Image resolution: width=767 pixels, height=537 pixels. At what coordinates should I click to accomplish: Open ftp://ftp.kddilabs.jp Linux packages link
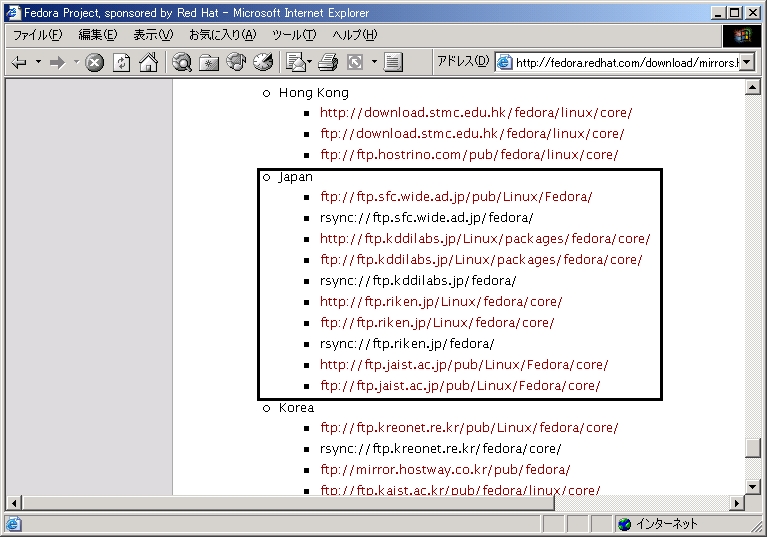pyautogui.click(x=481, y=260)
